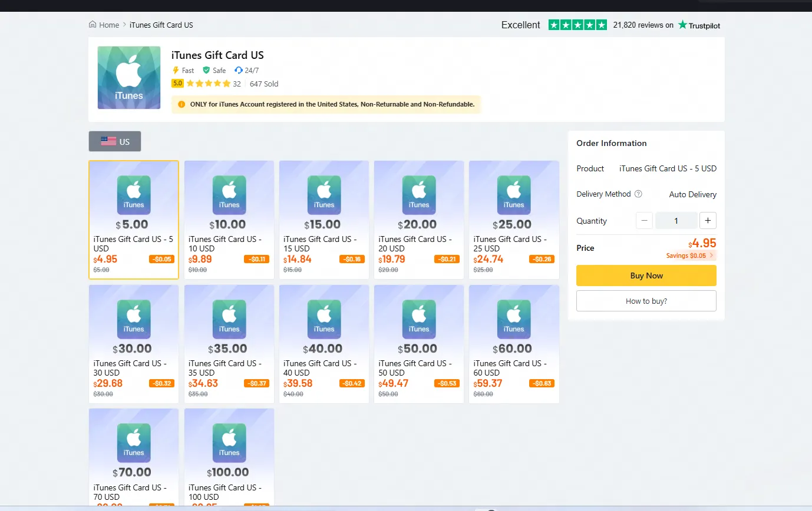Click the iTunes Gift Card US - 100 USD title
Image resolution: width=812 pixels, height=511 pixels.
(x=225, y=492)
